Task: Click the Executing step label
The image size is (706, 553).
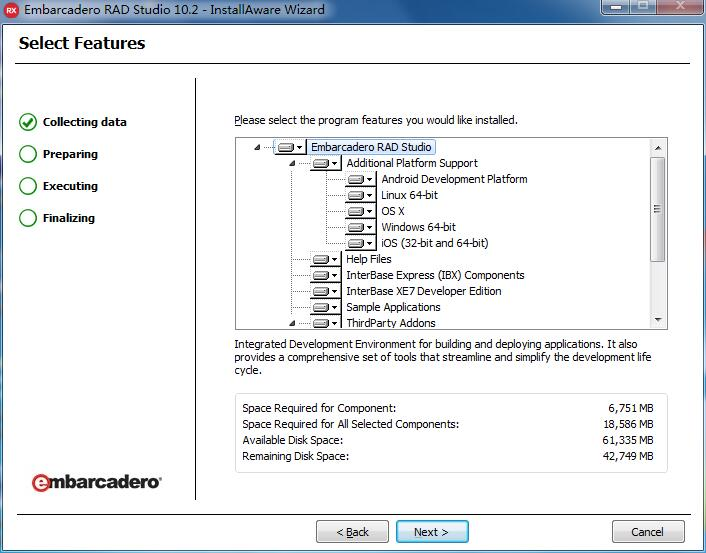Action: click(x=70, y=186)
